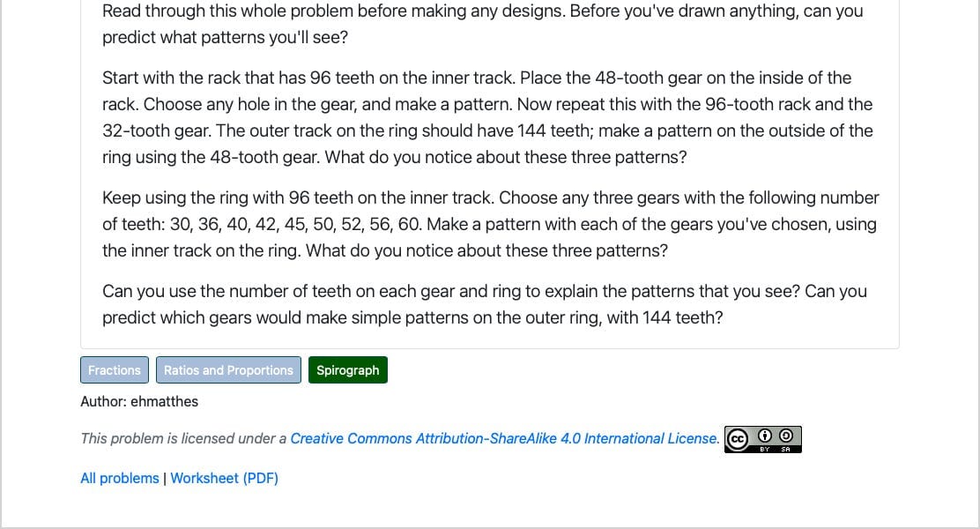The width and height of the screenshot is (980, 529).
Task: Click the BY label under the license badge
Action: pos(764,449)
